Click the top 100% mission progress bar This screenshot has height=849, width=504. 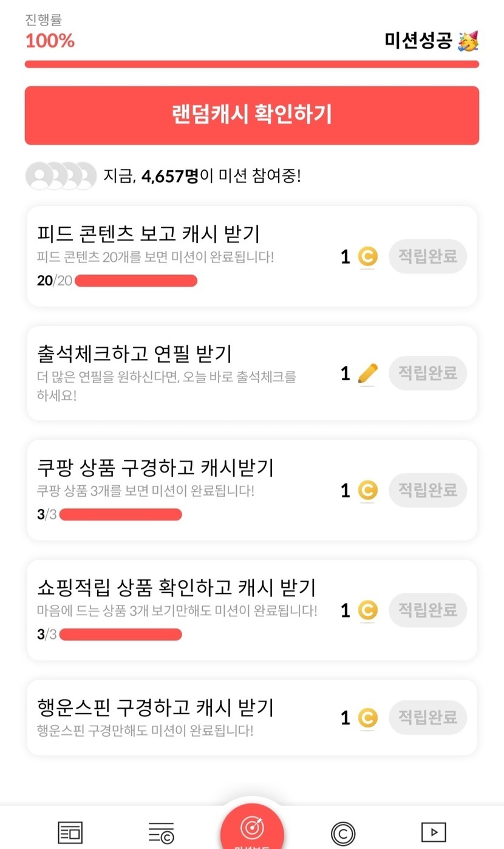tap(251, 64)
